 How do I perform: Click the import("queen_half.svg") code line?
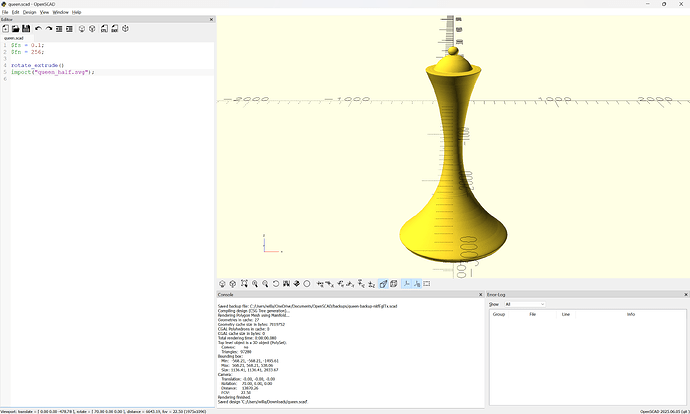(53, 72)
